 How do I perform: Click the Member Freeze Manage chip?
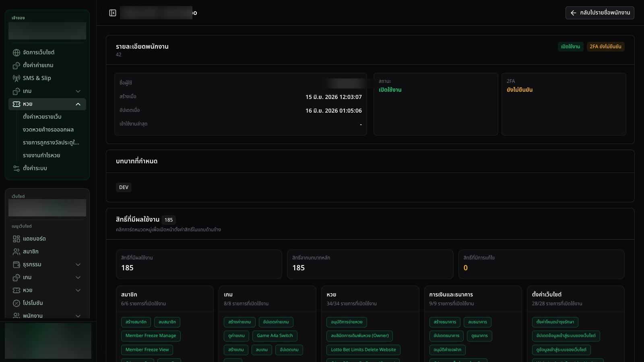[x=151, y=336]
